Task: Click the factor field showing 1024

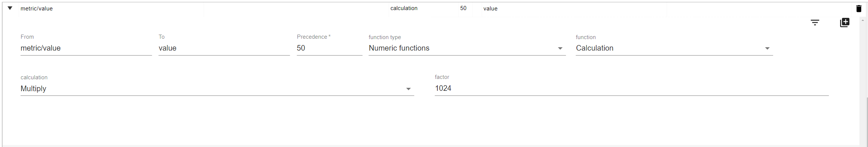Action: [x=631, y=88]
